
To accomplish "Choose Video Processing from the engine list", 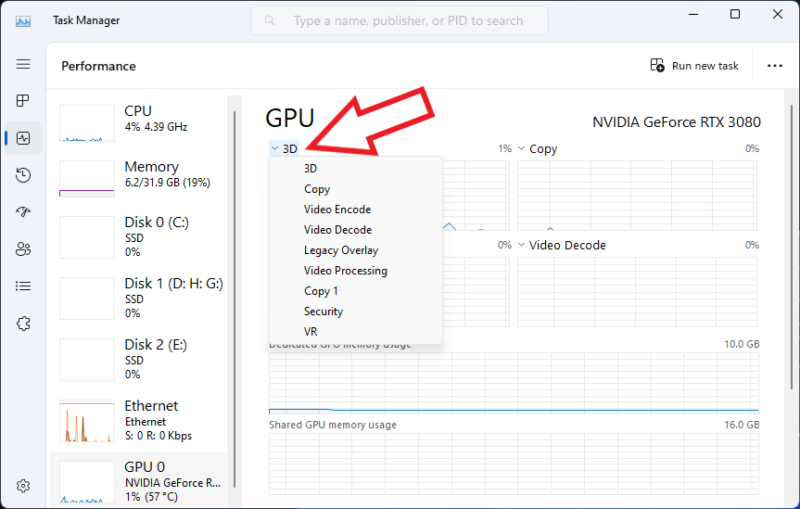I will pyautogui.click(x=356, y=270).
